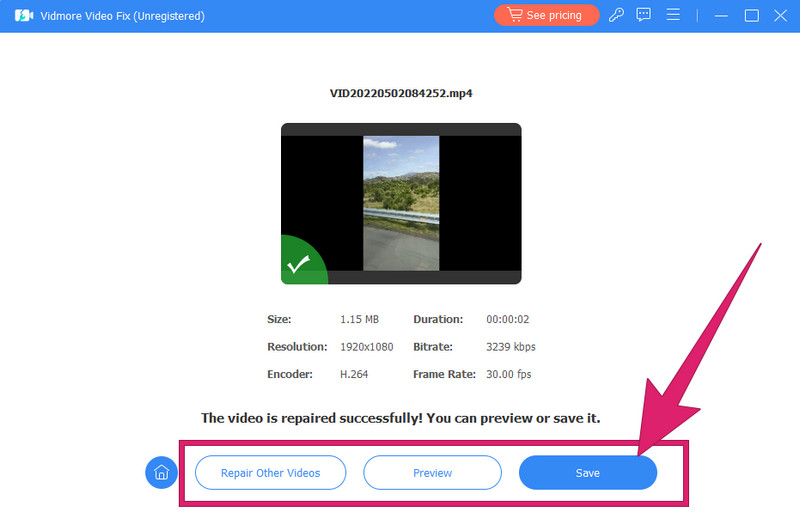Select the file name VID20220502084252.mp4
This screenshot has height=519, width=800.
tap(401, 93)
